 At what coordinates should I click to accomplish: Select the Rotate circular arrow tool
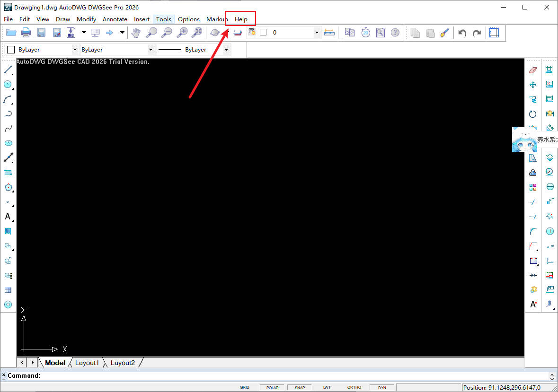(x=533, y=114)
